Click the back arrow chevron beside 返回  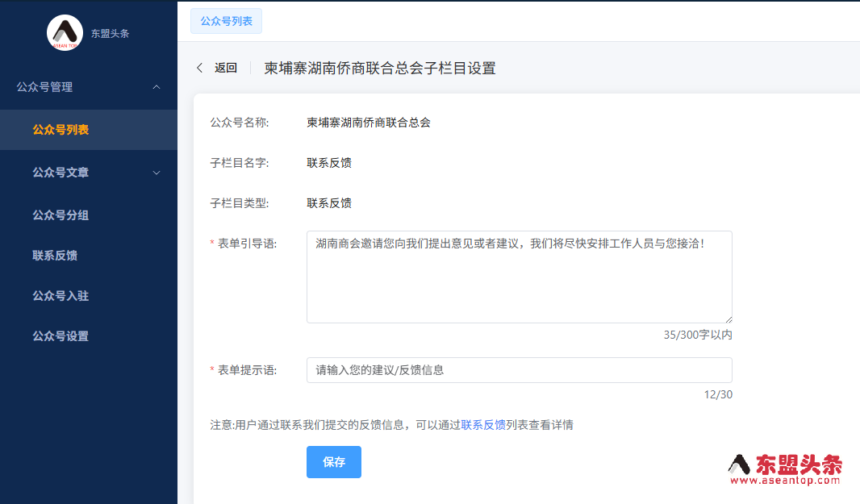coord(199,68)
